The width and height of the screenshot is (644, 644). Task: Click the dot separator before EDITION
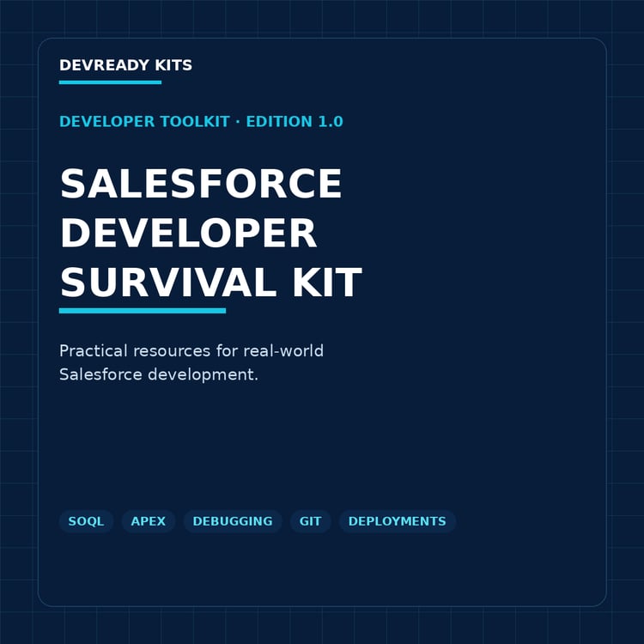point(238,122)
